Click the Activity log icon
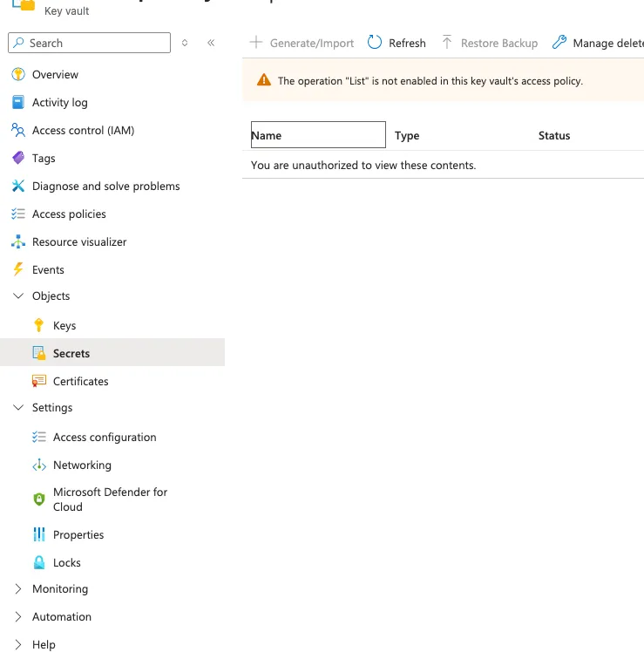The height and width of the screenshot is (659, 644). (x=18, y=102)
